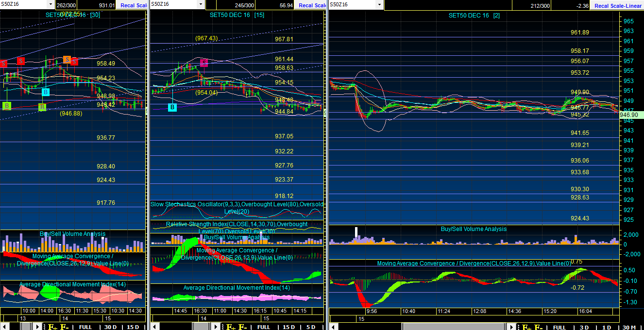Click Buy/Sell Volume Analysis label in left chart
This screenshot has width=644, height=330.
pos(72,234)
